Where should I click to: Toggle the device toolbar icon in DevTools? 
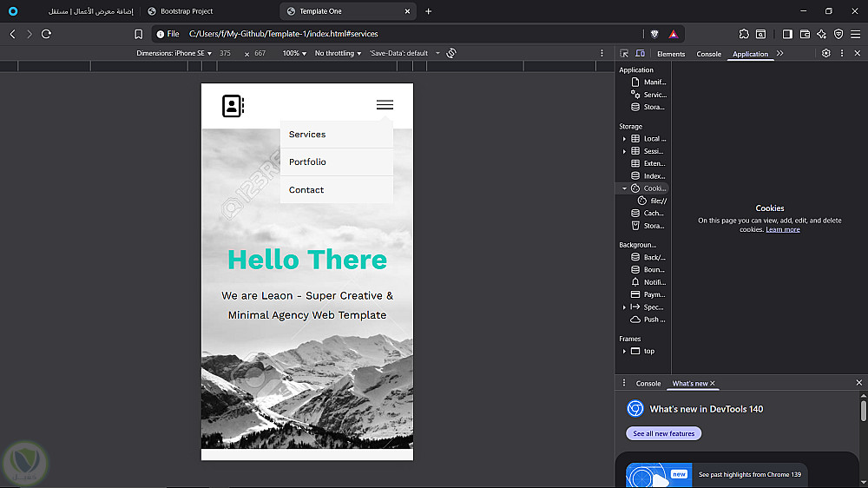point(639,54)
